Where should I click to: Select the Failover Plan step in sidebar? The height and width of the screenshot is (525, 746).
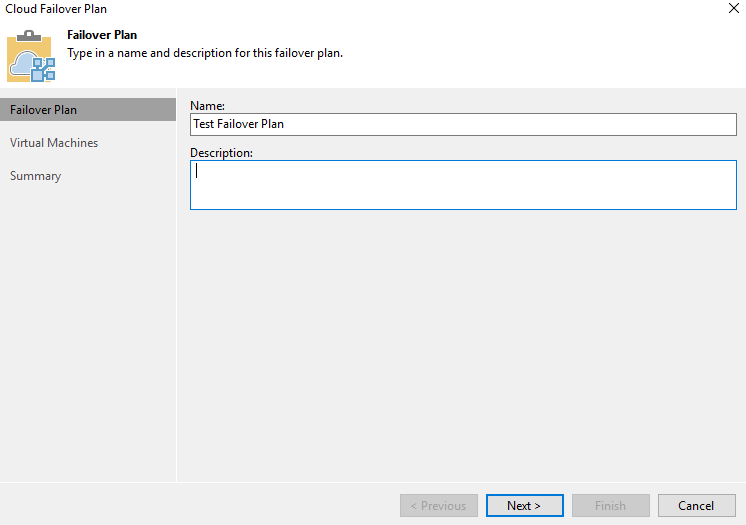pyautogui.click(x=43, y=109)
